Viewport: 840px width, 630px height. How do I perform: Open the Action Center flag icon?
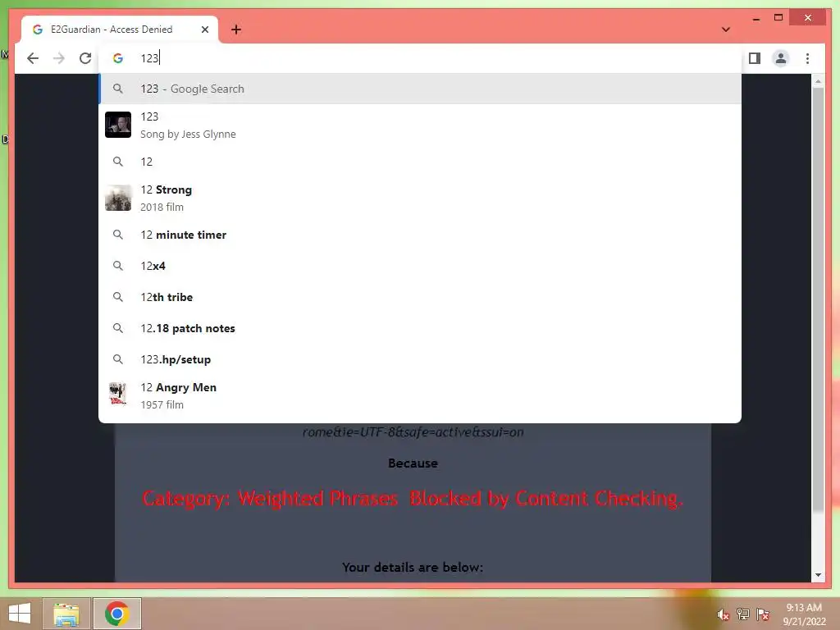[763, 614]
